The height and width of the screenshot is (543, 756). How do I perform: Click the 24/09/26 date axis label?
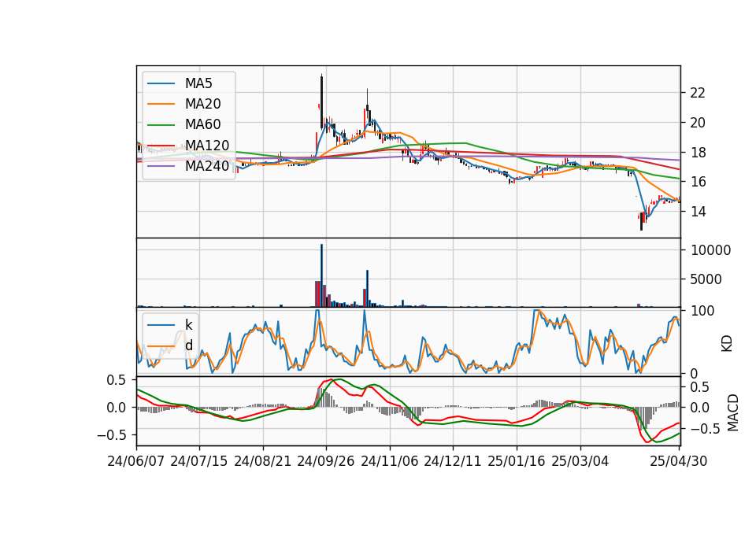[x=326, y=461]
